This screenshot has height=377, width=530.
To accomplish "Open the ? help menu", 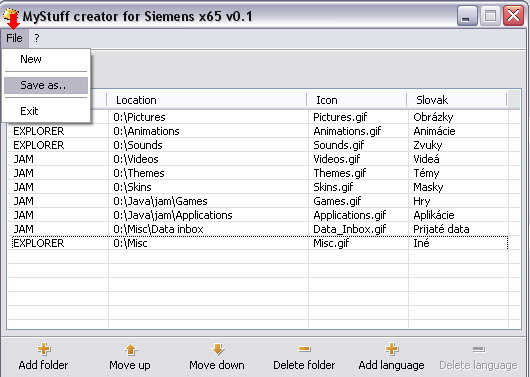I will coord(37,38).
